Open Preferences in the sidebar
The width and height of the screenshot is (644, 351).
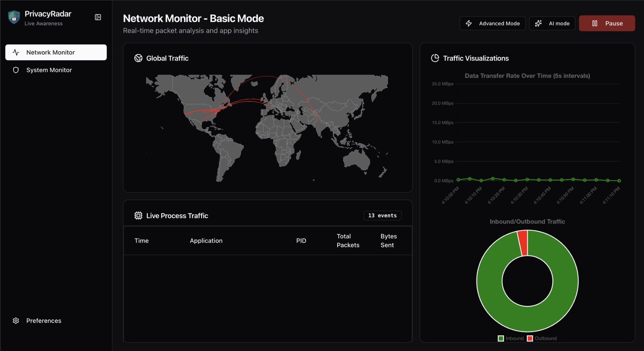pyautogui.click(x=56, y=321)
